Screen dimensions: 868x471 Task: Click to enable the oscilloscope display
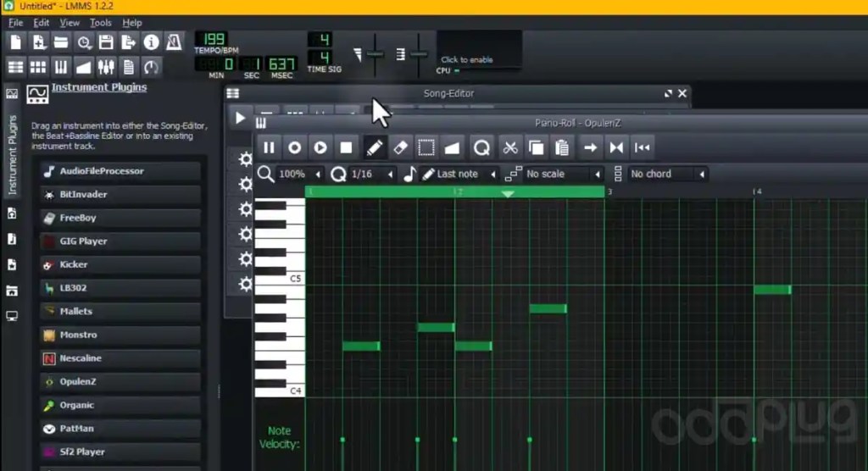479,49
